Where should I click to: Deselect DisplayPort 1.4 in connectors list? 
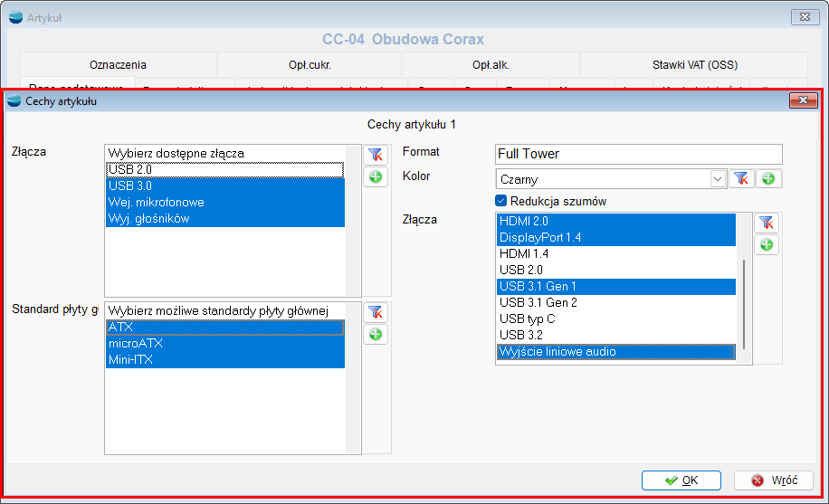pyautogui.click(x=615, y=237)
